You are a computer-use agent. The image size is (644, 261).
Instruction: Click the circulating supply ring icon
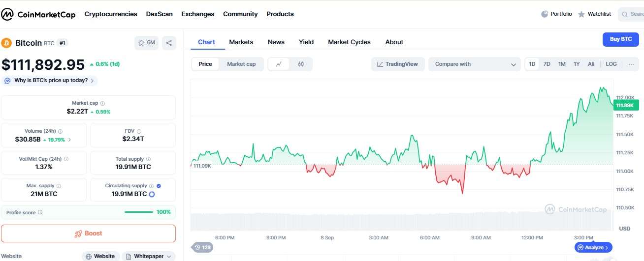(x=152, y=194)
